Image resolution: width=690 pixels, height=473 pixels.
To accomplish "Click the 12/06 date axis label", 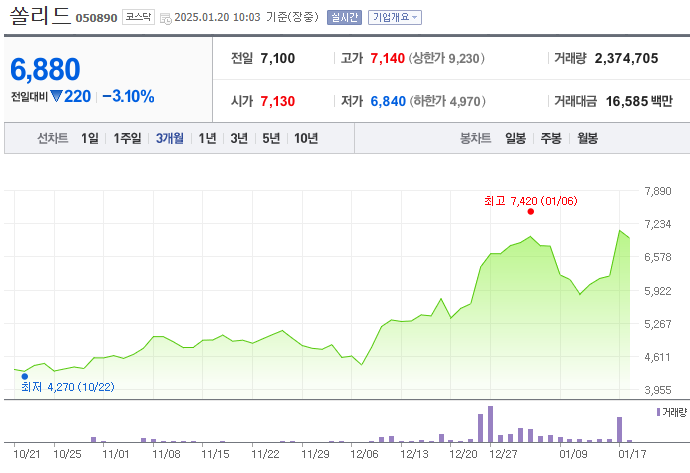I will (364, 454).
